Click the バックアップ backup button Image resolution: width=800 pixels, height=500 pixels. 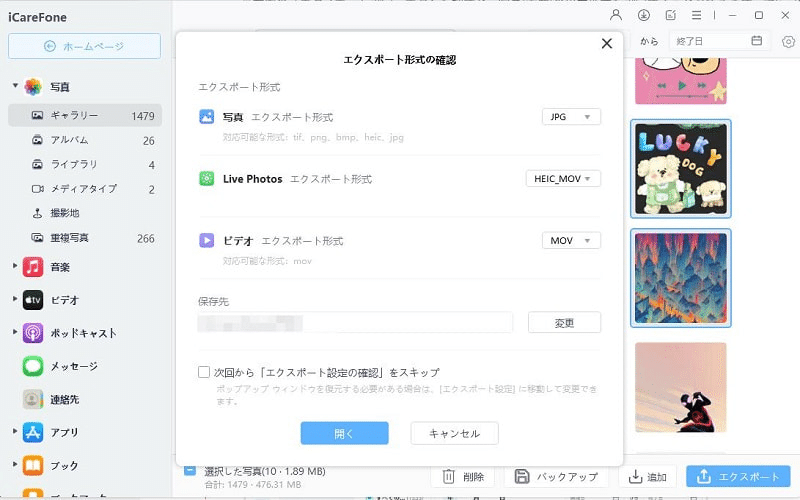click(x=557, y=477)
